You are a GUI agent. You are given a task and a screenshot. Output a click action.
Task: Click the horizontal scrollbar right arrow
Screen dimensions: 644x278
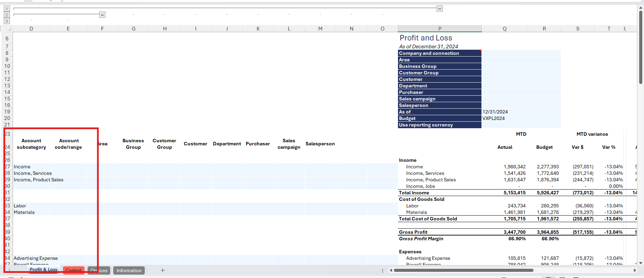(635, 270)
